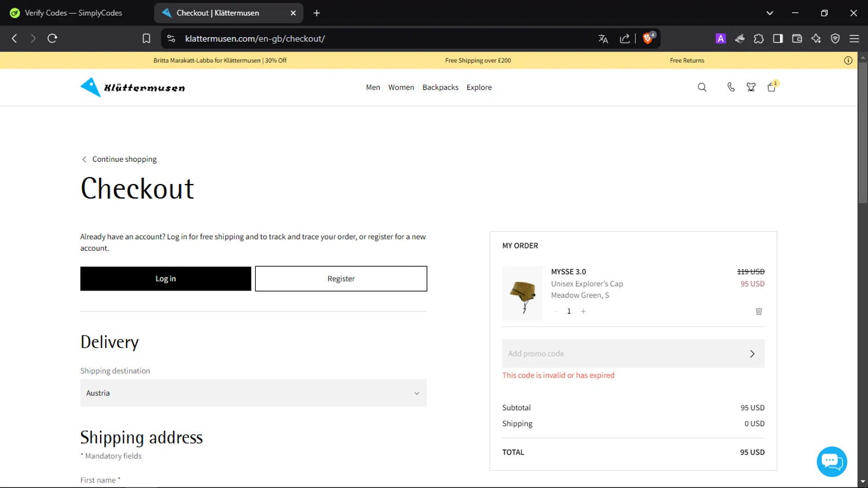Click the share page icon
This screenshot has height=488, width=868.
625,39
